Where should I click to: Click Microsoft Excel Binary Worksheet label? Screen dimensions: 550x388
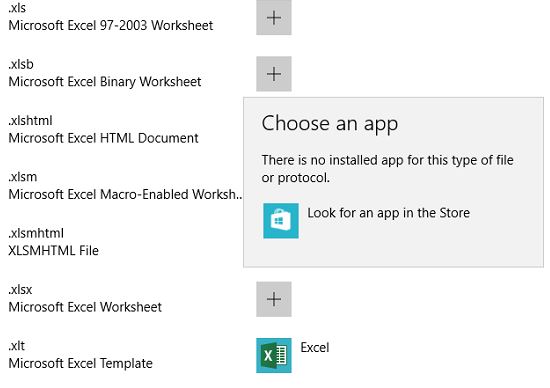tap(105, 82)
